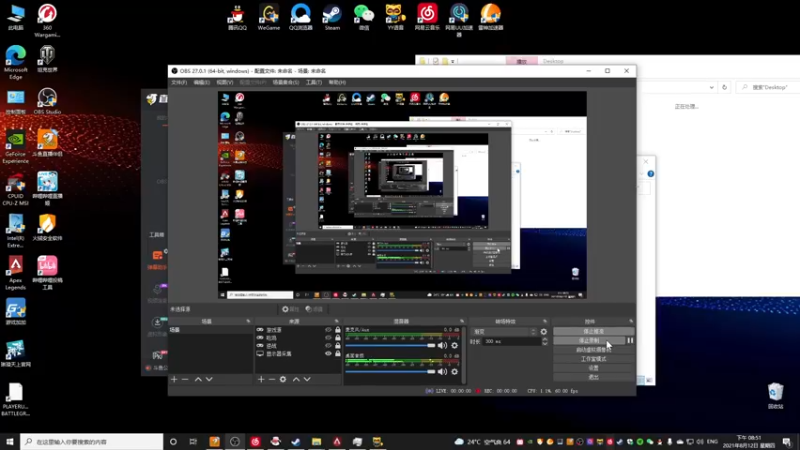Refresh the Explorer window behind OBS
Image resolution: width=800 pixels, height=450 pixels.
click(724, 87)
